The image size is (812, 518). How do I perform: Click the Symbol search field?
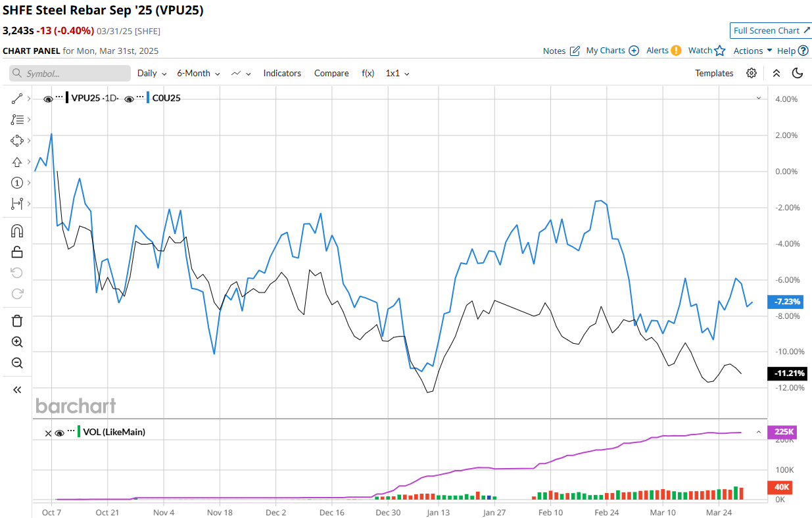pyautogui.click(x=60, y=74)
